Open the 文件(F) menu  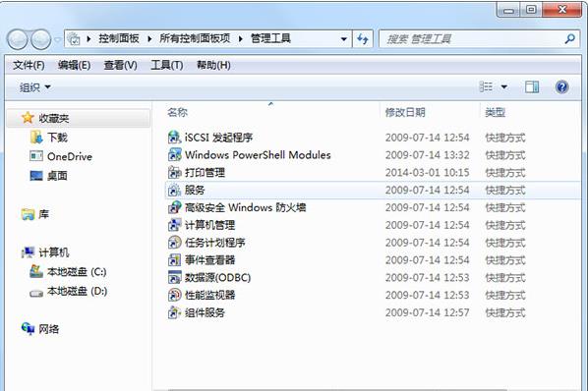[x=29, y=65]
